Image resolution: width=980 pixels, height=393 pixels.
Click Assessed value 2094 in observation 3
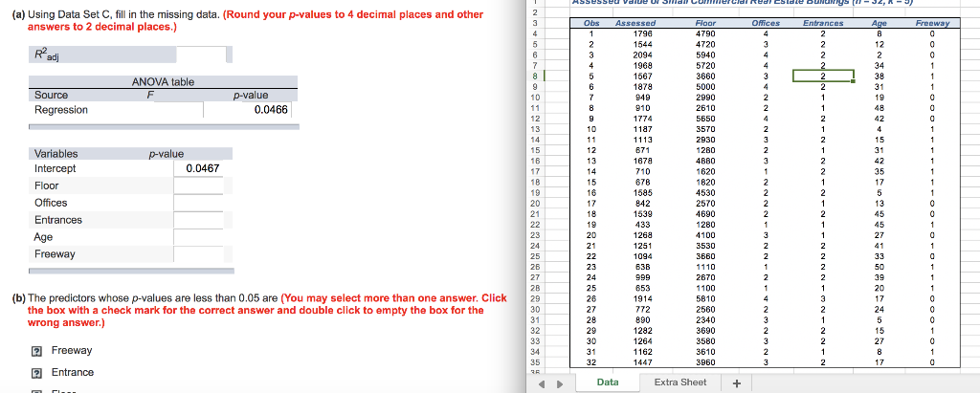pyautogui.click(x=642, y=55)
